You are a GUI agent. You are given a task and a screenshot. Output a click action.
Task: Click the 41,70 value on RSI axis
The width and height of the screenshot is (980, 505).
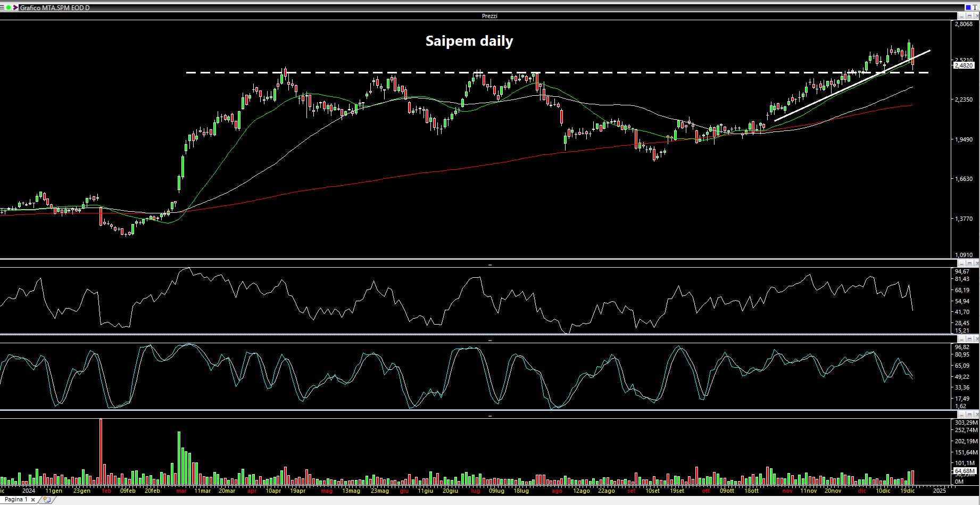tap(962, 312)
